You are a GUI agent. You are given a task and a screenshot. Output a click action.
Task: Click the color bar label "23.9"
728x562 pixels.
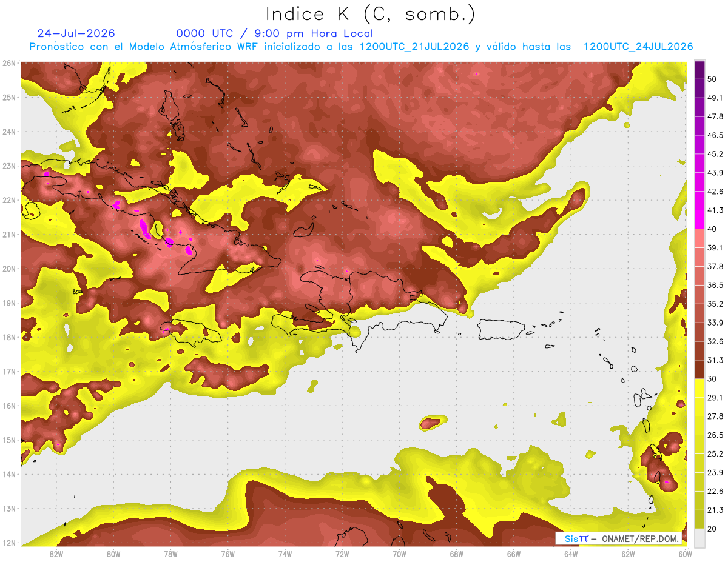click(x=715, y=473)
